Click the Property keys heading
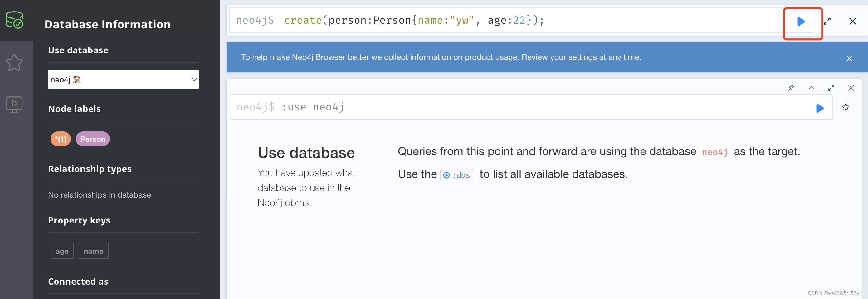The image size is (868, 299). click(x=79, y=220)
